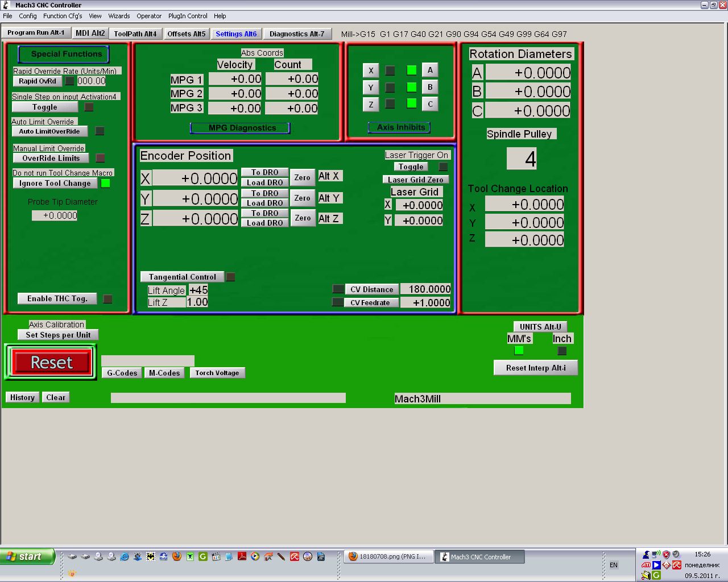The image size is (728, 582).
Task: Enable Tangential Control
Action: (182, 277)
